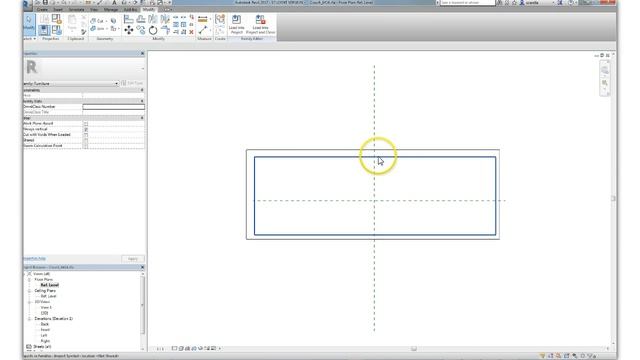This screenshot has width=640, height=360.
Task: Select View 1 under 3D Views
Action: tap(46, 307)
